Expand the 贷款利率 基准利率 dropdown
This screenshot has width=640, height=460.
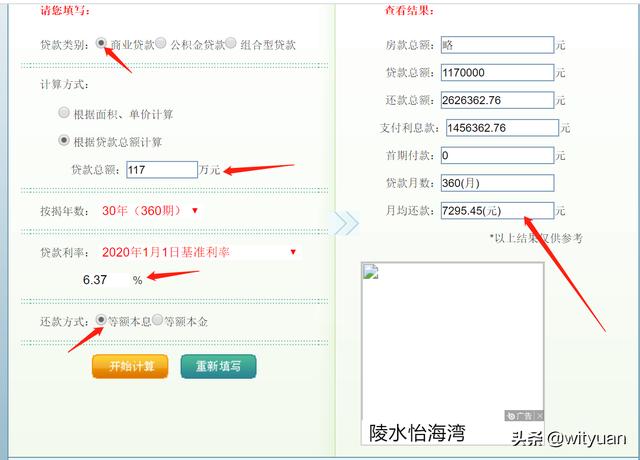tap(199, 253)
